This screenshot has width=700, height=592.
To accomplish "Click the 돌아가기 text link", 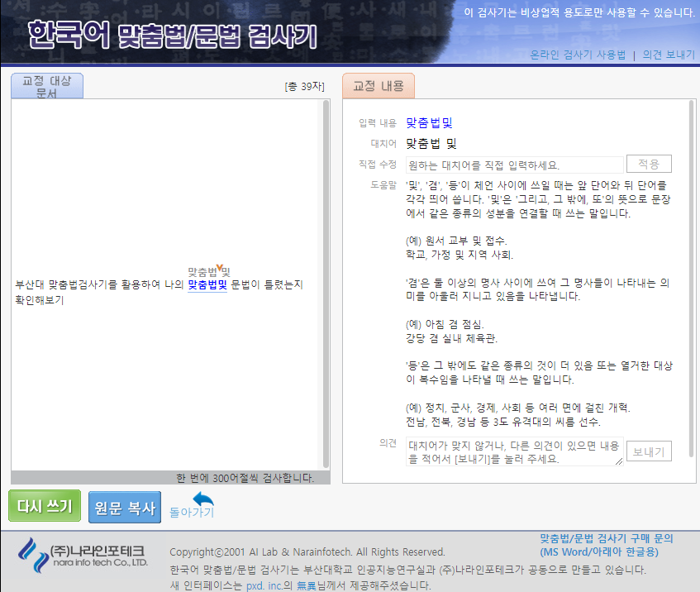I will pyautogui.click(x=192, y=513).
